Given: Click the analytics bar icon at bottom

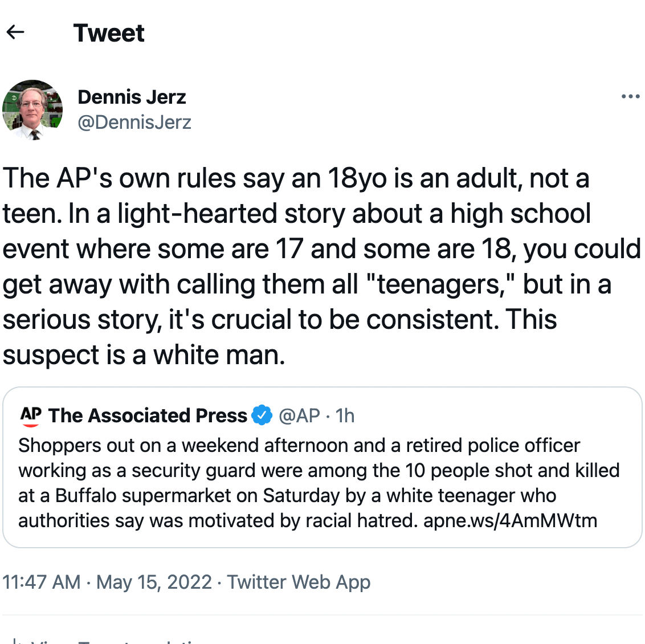Looking at the screenshot, I should point(15,641).
